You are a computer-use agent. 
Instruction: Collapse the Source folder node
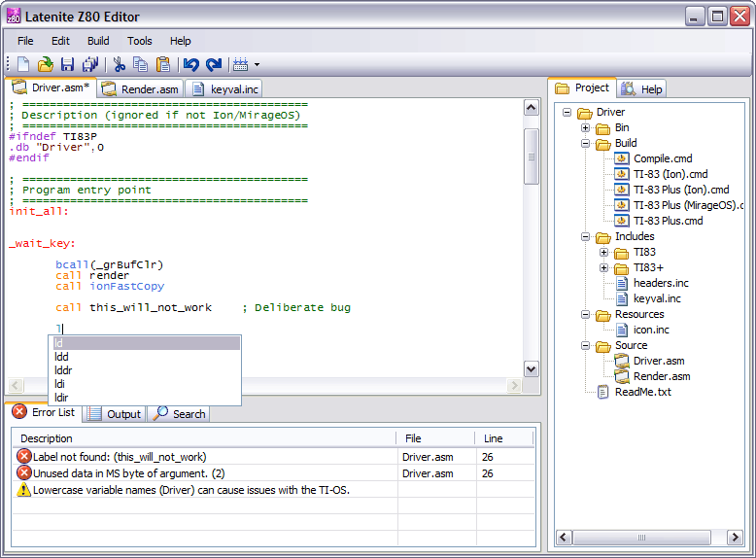coord(585,346)
